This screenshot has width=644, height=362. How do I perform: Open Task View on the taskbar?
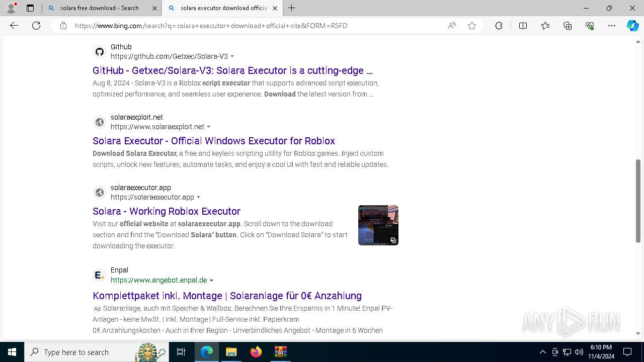click(181, 352)
